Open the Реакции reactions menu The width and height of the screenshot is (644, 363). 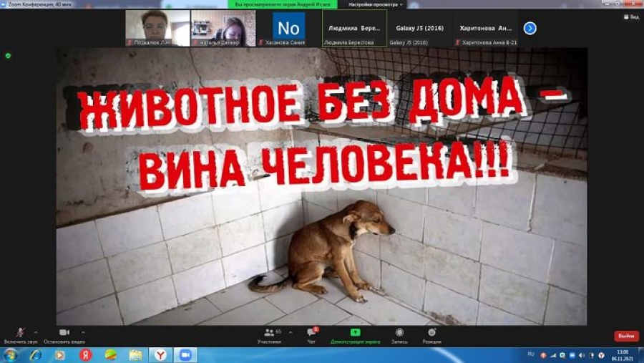(x=431, y=336)
